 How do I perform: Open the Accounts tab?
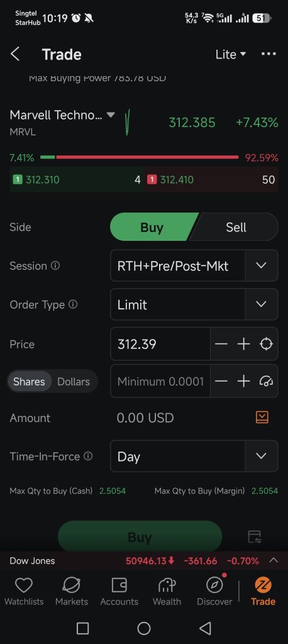(119, 591)
